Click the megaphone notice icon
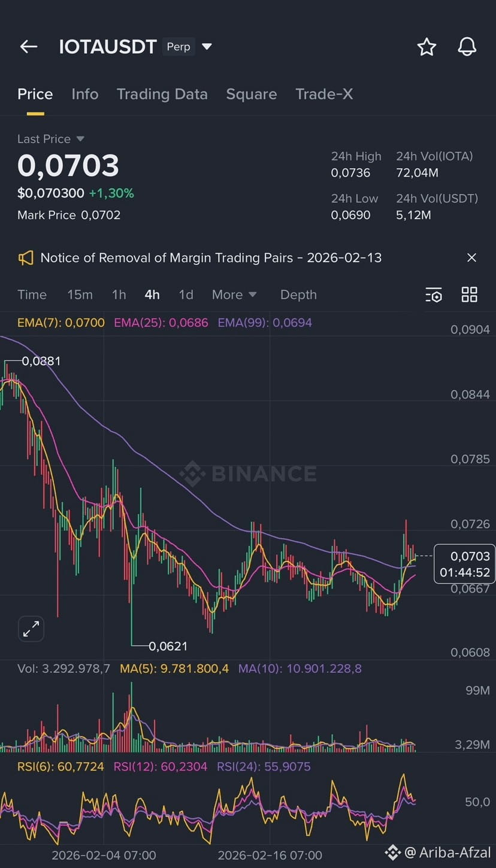Screen dimensions: 496x868 (25, 258)
